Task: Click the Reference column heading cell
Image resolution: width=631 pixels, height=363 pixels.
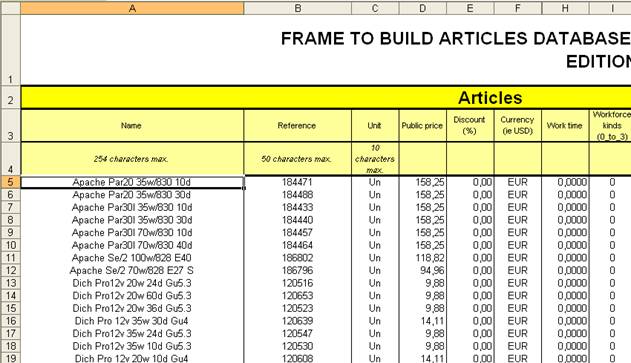Action: [298, 126]
